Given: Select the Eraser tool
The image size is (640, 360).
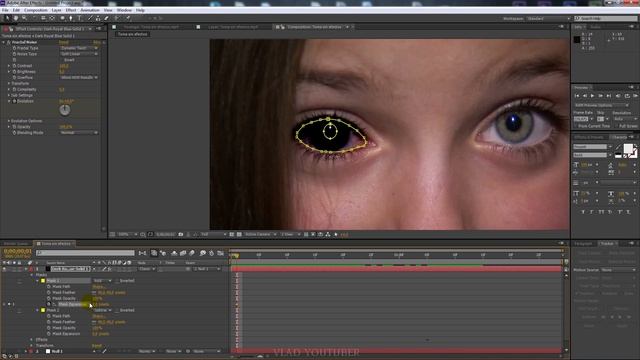Looking at the screenshot, I should (x=107, y=18).
